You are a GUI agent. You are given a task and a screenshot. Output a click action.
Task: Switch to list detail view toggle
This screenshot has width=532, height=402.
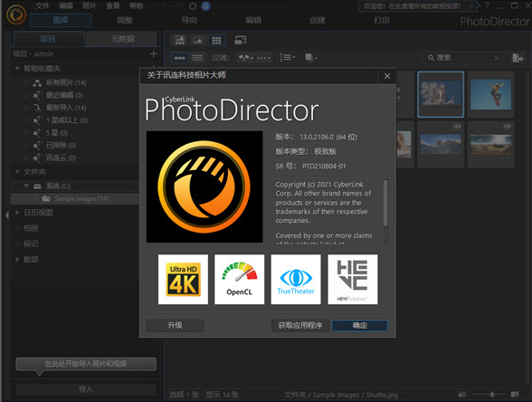click(197, 58)
